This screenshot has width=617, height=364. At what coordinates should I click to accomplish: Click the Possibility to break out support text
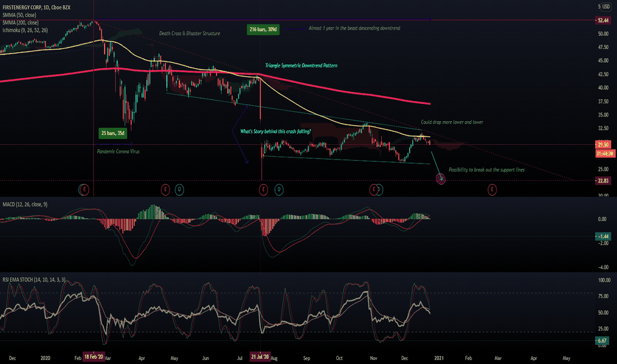point(487,170)
